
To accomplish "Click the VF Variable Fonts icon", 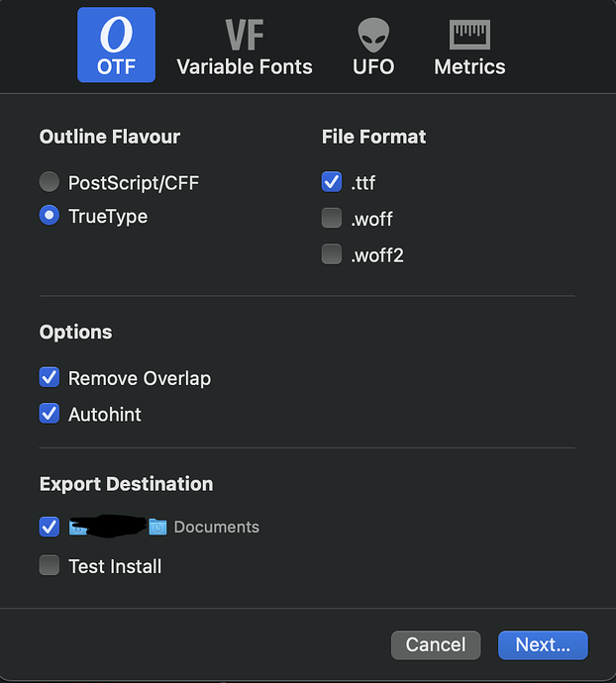I will pos(244,36).
